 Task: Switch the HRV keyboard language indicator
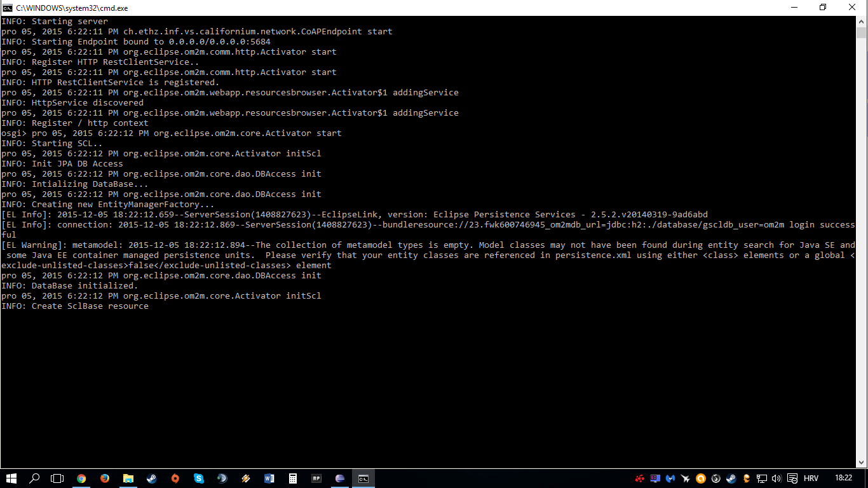tap(811, 478)
